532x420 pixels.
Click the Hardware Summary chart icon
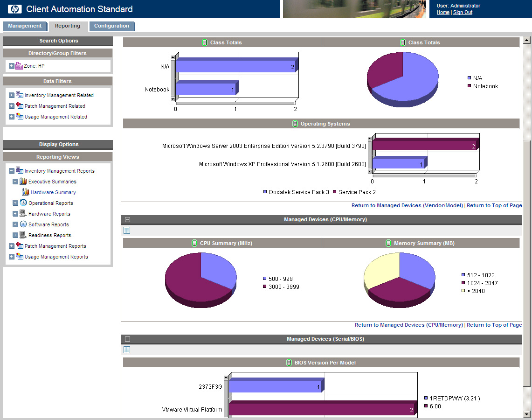[x=26, y=192]
